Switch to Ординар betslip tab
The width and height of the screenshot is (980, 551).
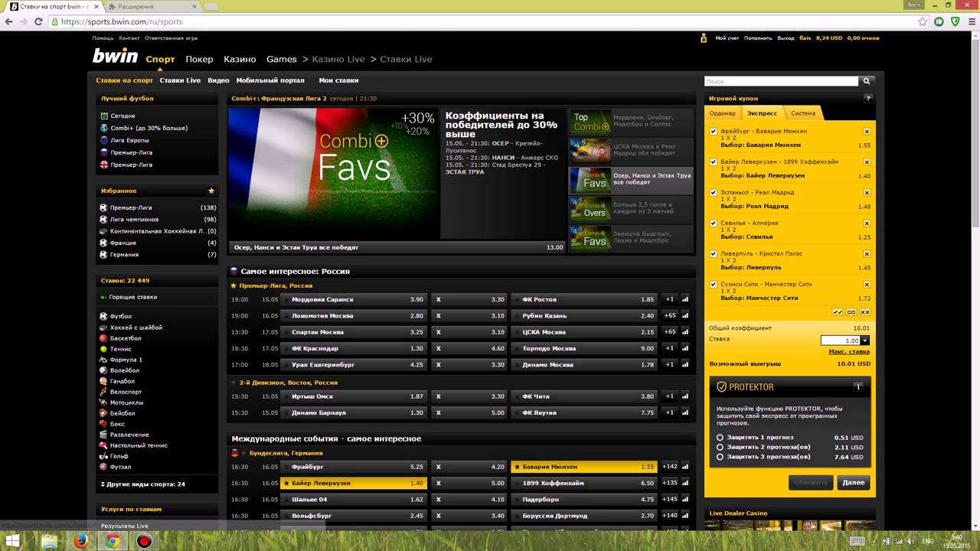pyautogui.click(x=722, y=113)
